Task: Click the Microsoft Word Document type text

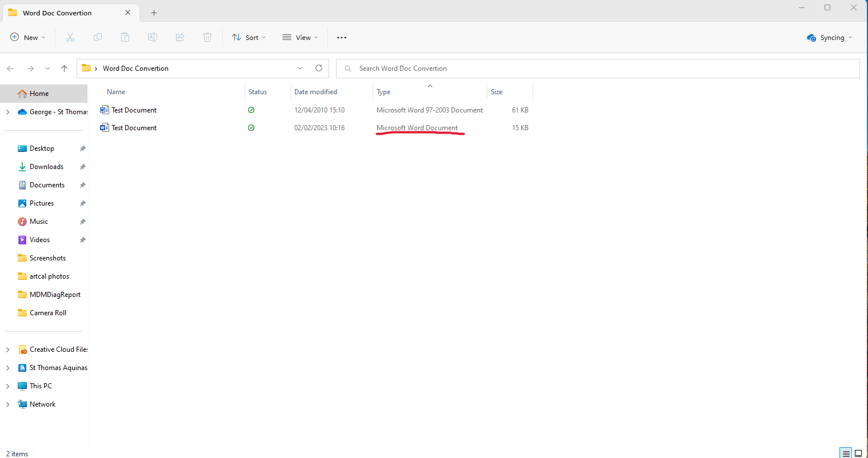Action: pyautogui.click(x=417, y=128)
